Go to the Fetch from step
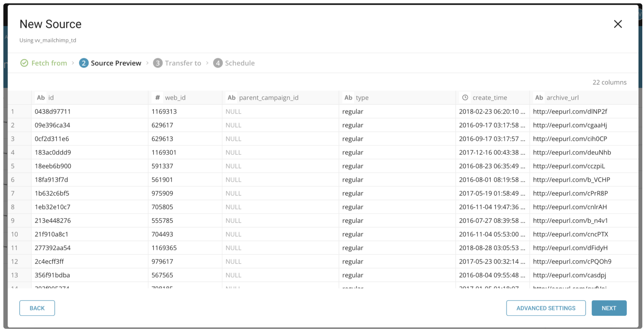The width and height of the screenshot is (644, 333). 49,63
